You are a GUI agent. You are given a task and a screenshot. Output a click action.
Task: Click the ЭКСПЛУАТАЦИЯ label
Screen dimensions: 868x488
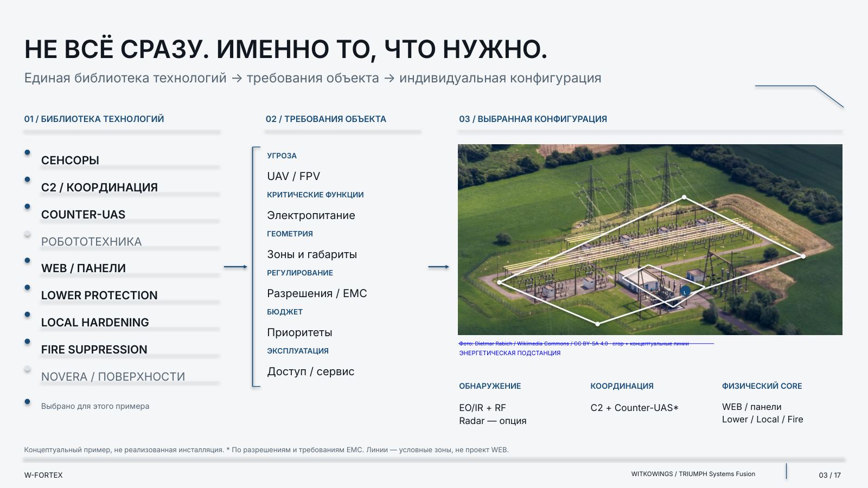pos(298,351)
